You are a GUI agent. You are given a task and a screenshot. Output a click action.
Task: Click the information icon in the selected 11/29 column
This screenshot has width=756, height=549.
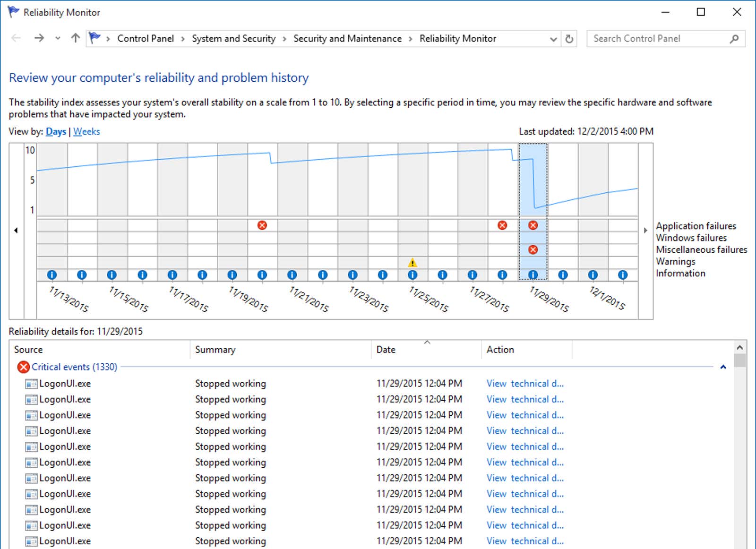(x=533, y=274)
